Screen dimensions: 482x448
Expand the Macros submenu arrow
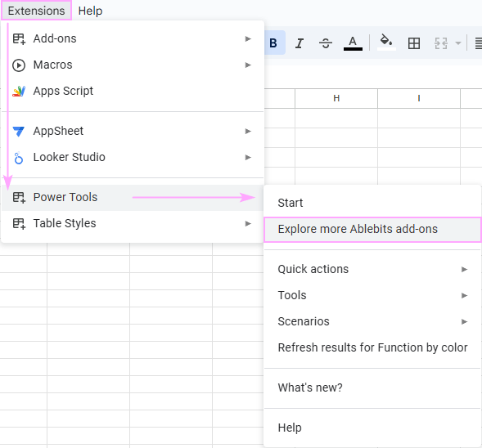point(248,65)
